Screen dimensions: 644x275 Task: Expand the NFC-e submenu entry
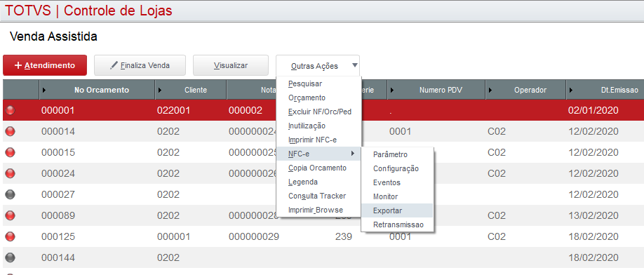tap(318, 154)
